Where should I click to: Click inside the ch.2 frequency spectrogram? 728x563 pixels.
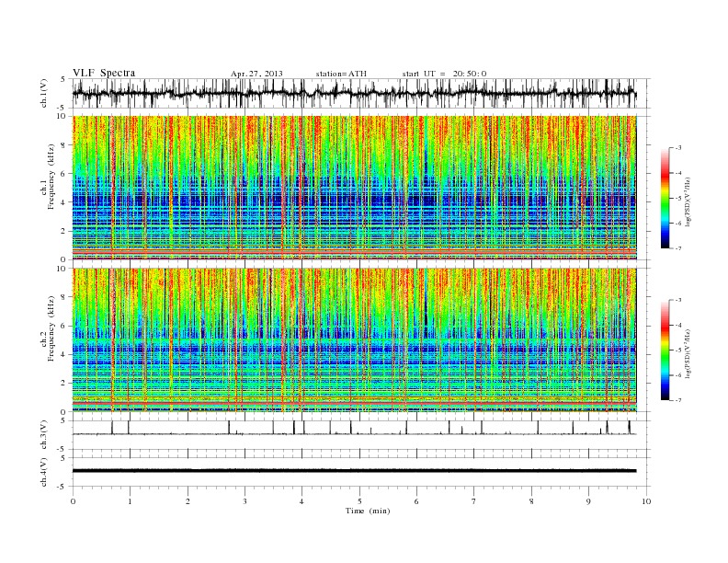pyautogui.click(x=355, y=339)
